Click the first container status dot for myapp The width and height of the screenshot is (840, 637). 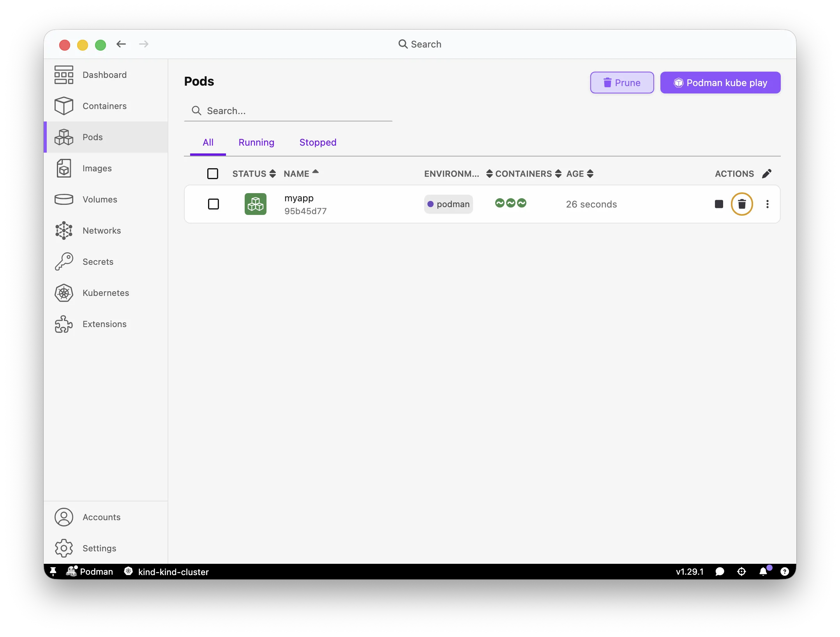499,203
